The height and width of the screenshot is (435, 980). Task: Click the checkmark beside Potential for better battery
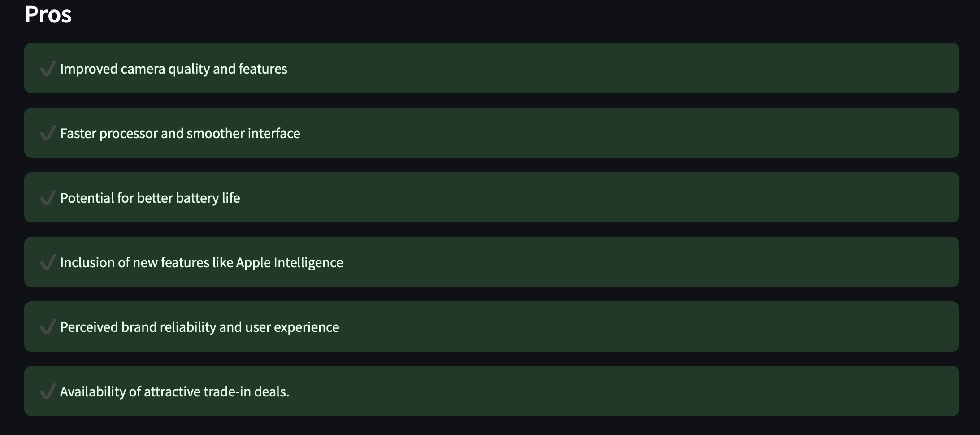[x=48, y=198]
